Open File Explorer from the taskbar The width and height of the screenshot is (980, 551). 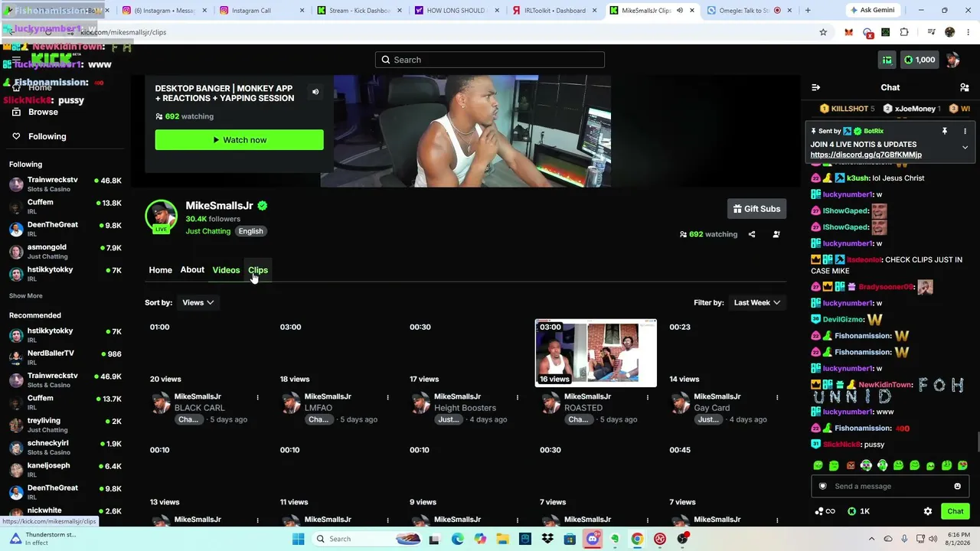[502, 539]
